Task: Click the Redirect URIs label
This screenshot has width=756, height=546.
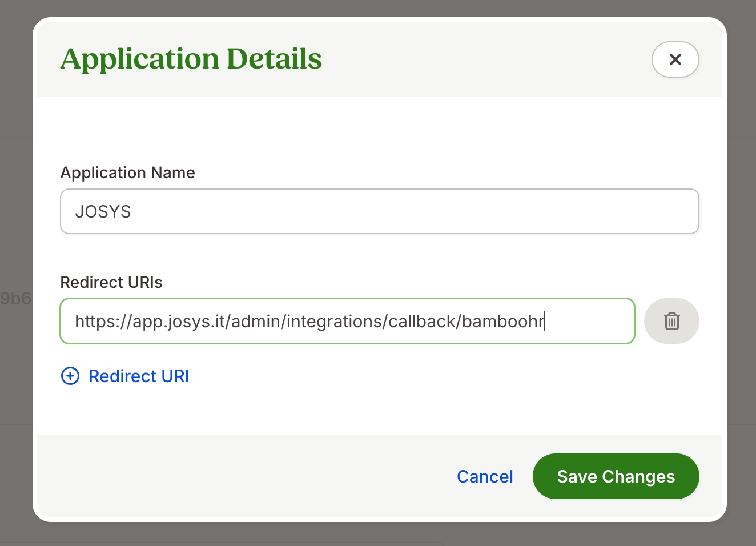Action: 111,282
